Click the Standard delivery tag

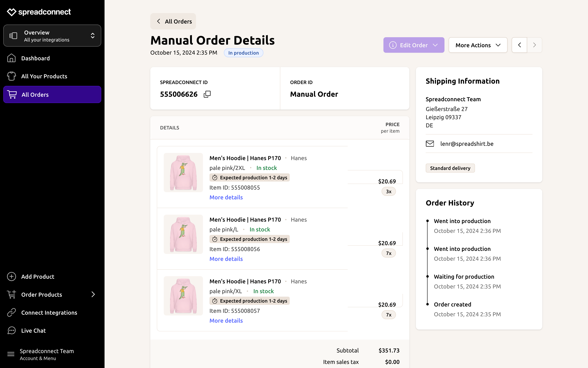click(x=450, y=168)
